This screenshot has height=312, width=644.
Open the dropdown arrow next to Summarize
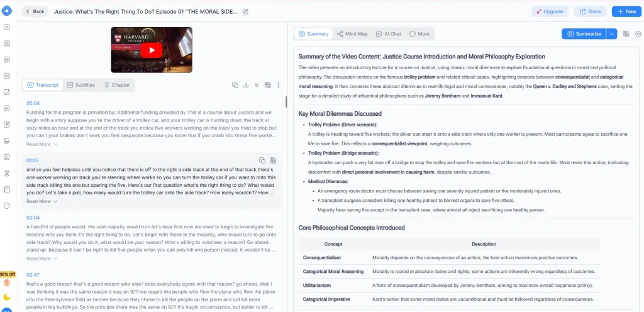point(611,34)
